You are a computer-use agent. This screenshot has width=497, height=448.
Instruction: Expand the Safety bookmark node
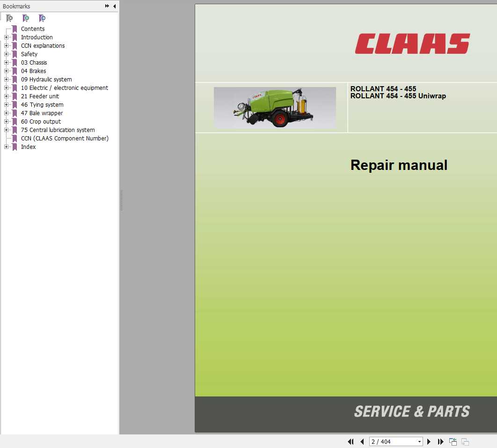click(6, 54)
